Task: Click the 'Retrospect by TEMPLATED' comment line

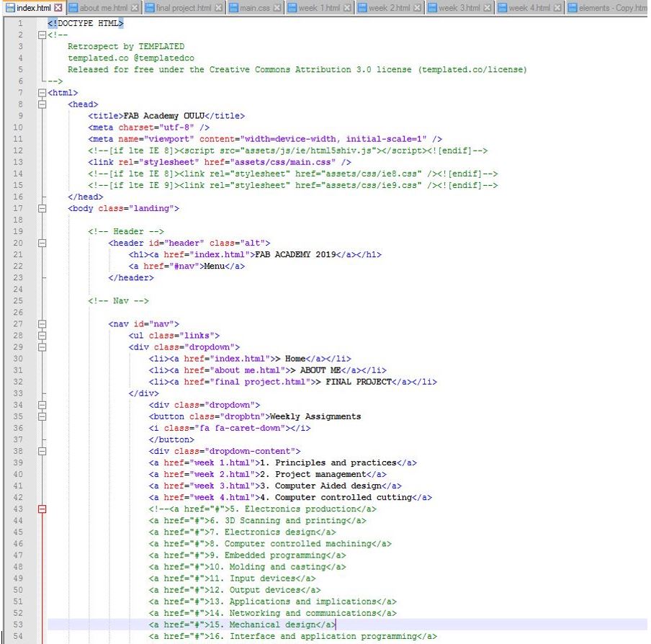Action: coord(126,47)
